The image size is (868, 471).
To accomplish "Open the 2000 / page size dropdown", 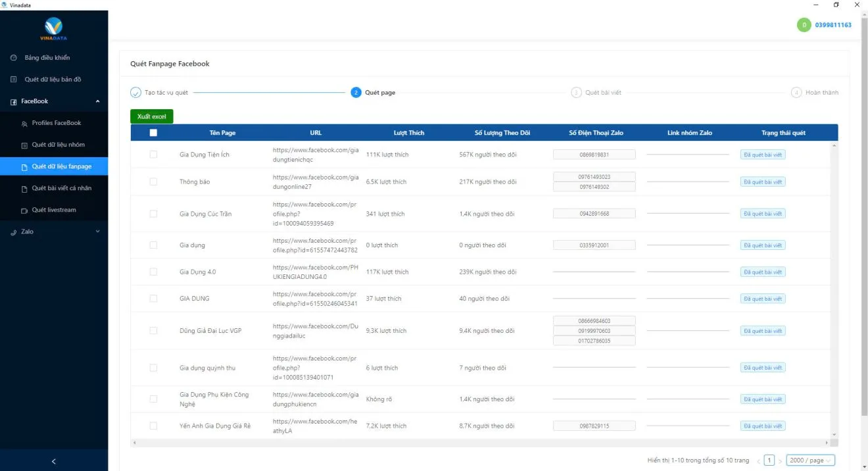I will tap(810, 460).
